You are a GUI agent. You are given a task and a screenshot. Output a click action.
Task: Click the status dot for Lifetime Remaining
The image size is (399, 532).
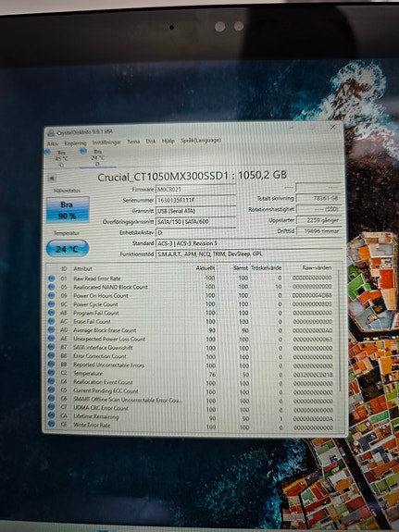click(51, 414)
